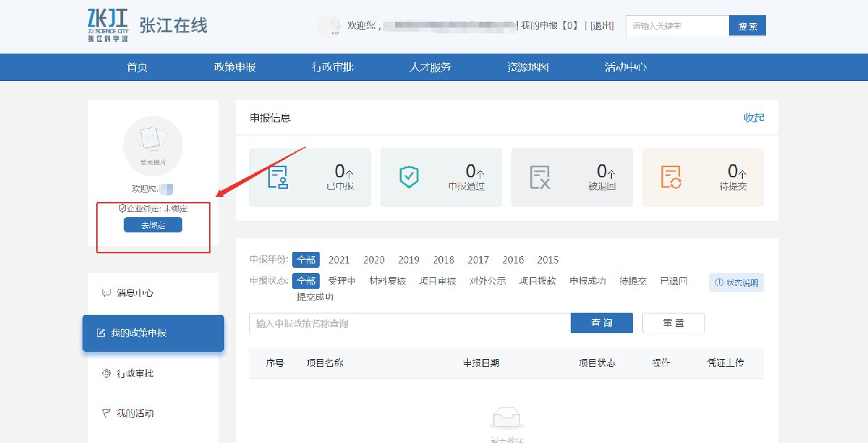Open the 状态说明 status explanation
Screen dimensions: 868x443
click(736, 283)
